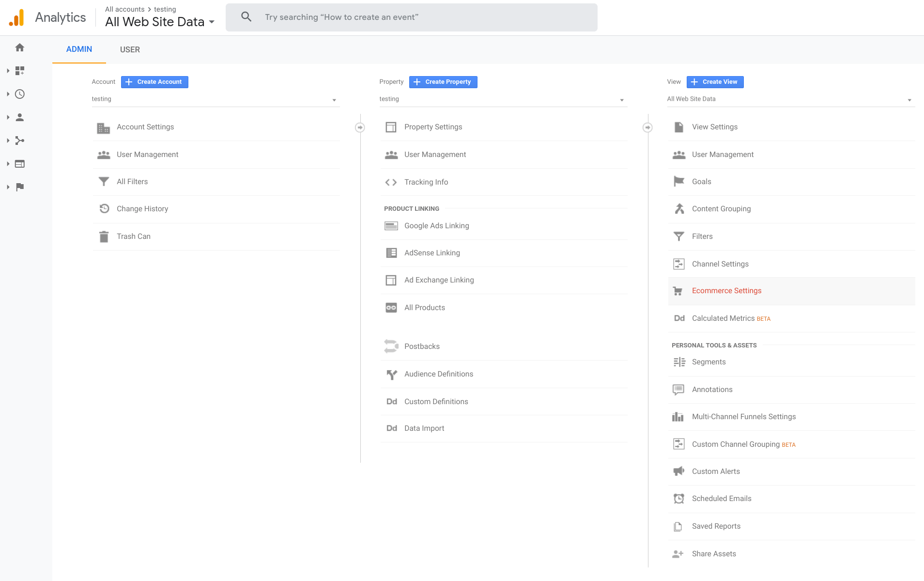Click the Audience Definitions fork icon
This screenshot has width=924, height=581.
(x=391, y=374)
